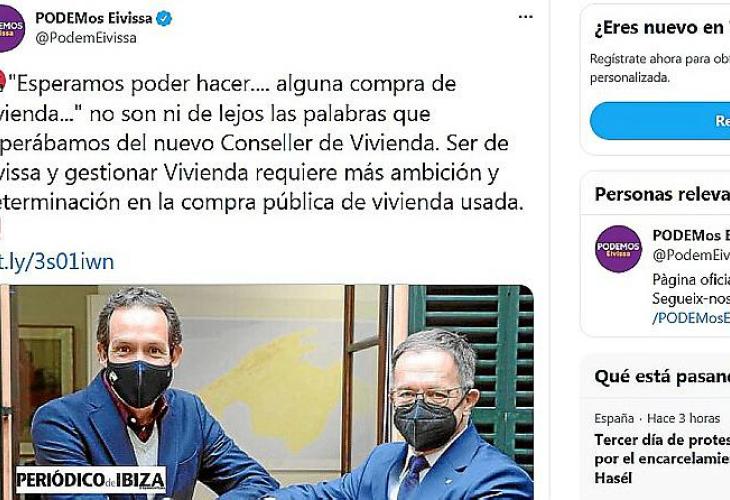Click the red alert emoji in tweet

(x=2, y=81)
